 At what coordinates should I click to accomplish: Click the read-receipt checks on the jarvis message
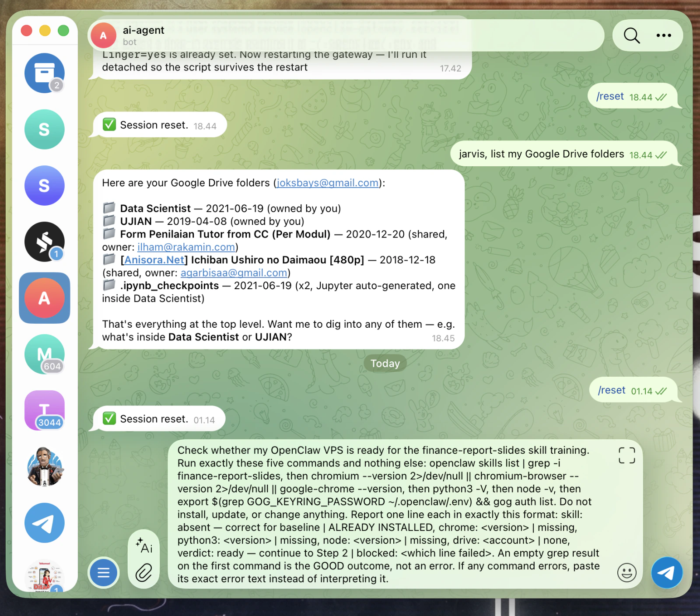661,155
